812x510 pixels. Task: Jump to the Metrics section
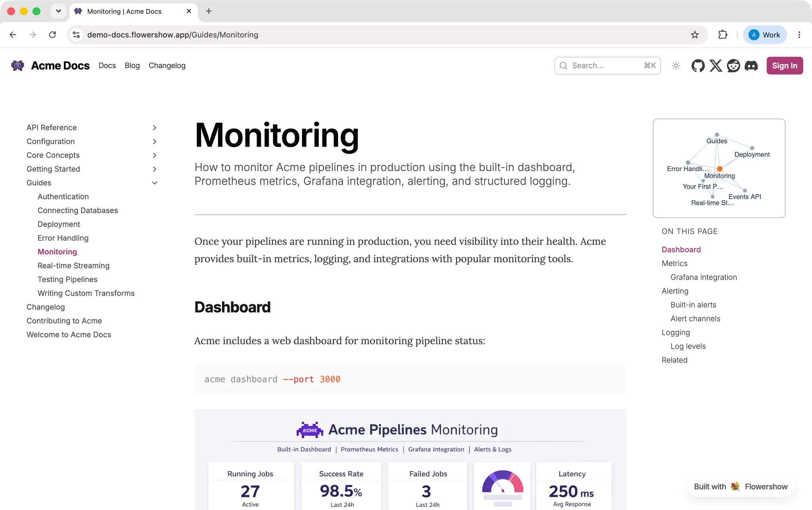click(x=674, y=264)
